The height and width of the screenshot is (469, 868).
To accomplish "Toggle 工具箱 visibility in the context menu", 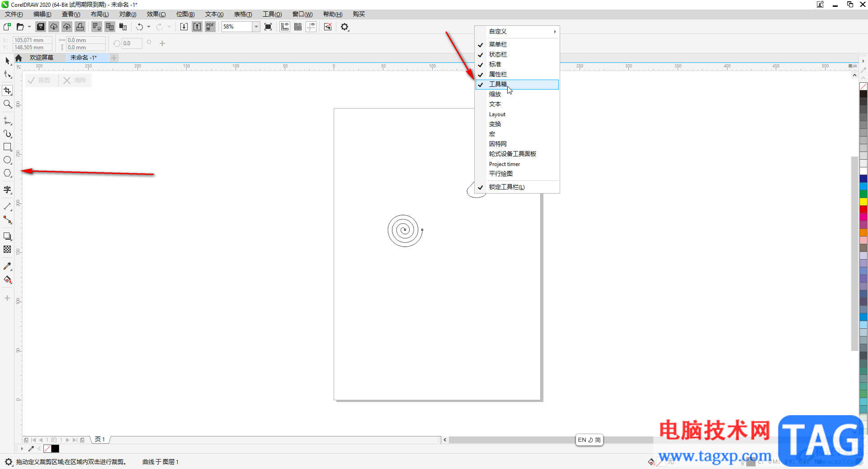I will pyautogui.click(x=517, y=84).
